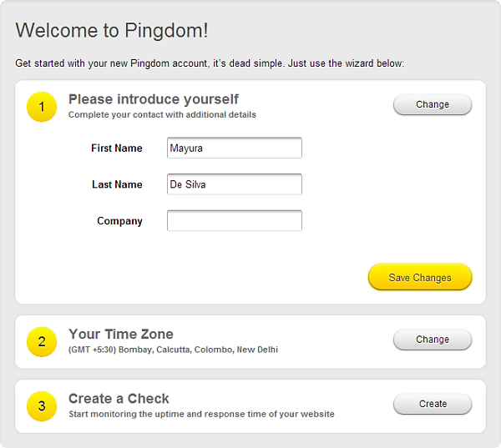Click the "Your Time Zone" heading
The height and width of the screenshot is (448, 501).
[121, 335]
